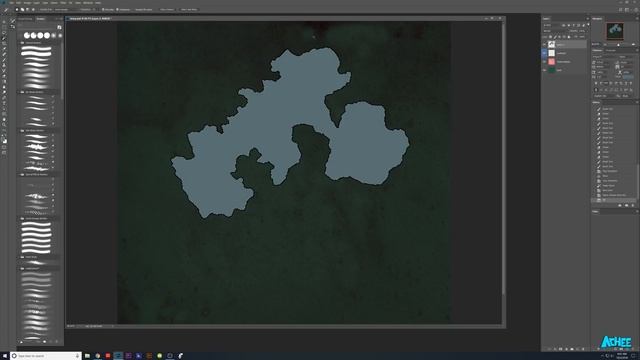Screen dimensions: 640x360
Task: Toggle visibility of the dark green layer
Action: click(x=544, y=70)
